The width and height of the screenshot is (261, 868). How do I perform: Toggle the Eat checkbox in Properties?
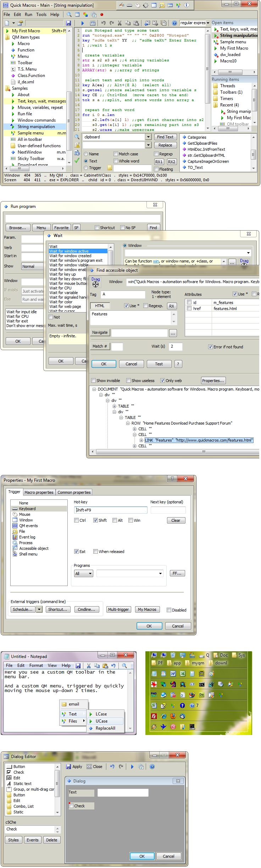pyautogui.click(x=76, y=552)
